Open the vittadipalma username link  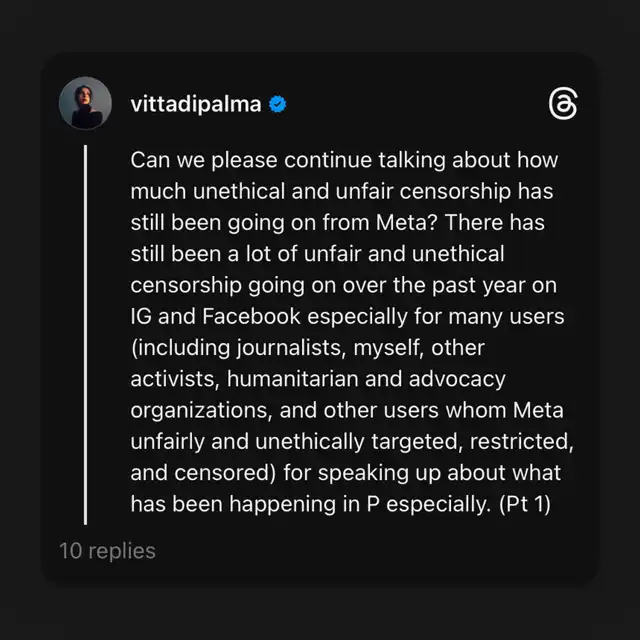(196, 104)
